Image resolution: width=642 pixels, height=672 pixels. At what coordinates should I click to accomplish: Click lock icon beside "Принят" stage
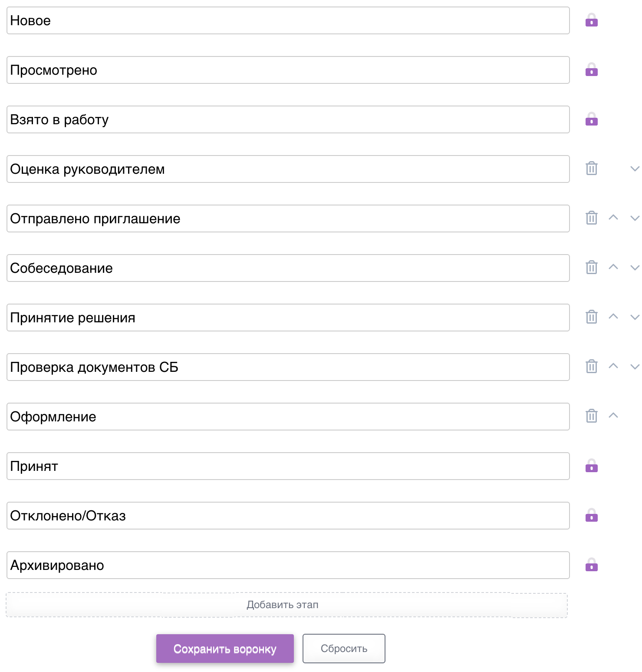[591, 466]
